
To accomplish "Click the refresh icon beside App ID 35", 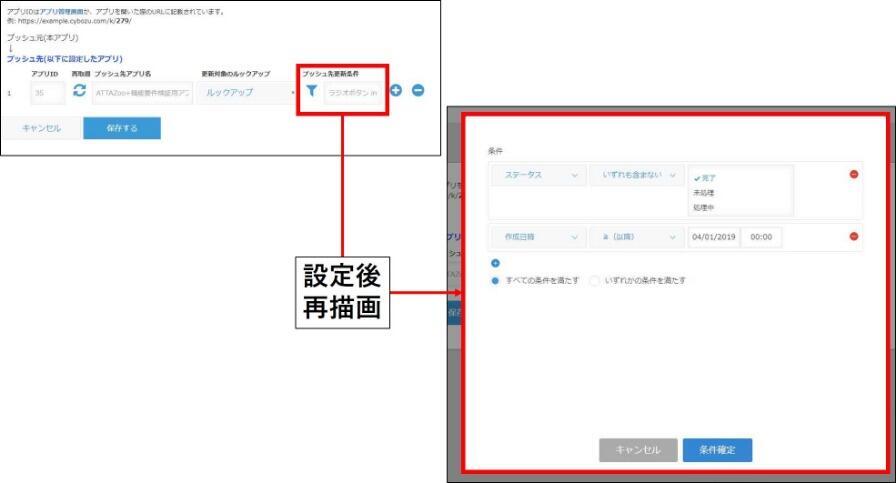I will (x=79, y=90).
